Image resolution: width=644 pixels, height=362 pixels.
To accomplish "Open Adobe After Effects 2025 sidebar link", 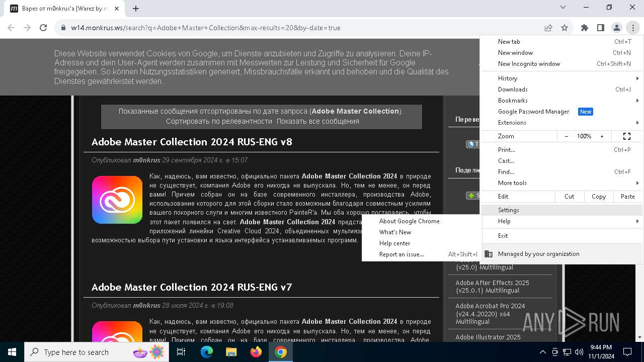I will click(493, 287).
